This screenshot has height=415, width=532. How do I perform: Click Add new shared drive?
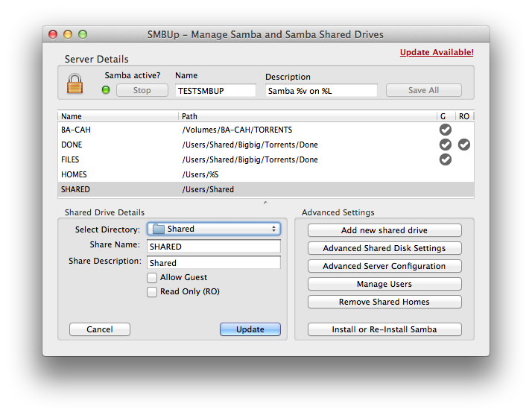[384, 230]
